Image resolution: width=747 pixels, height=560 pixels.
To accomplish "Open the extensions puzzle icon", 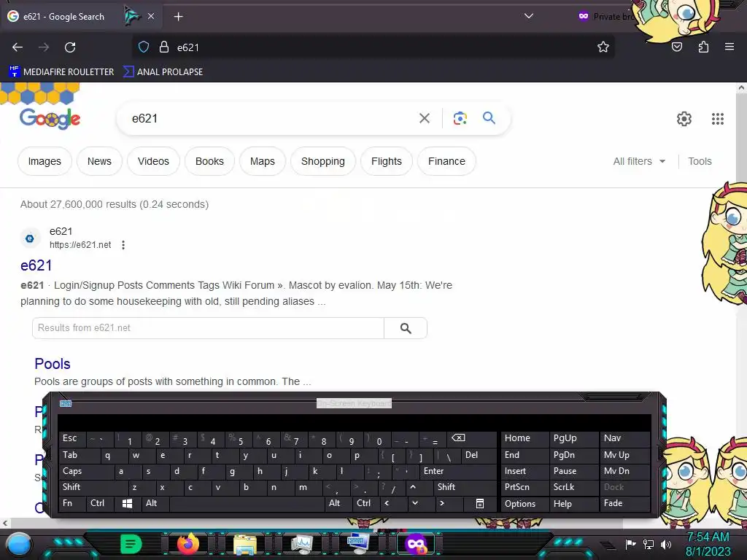I will pyautogui.click(x=703, y=47).
